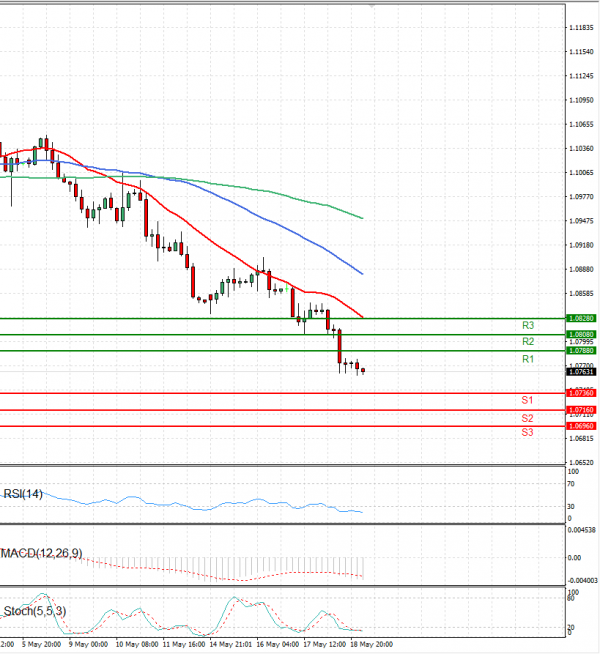600x654 pixels.
Task: Click the red 1.07160 price tag
Action: tap(581, 410)
